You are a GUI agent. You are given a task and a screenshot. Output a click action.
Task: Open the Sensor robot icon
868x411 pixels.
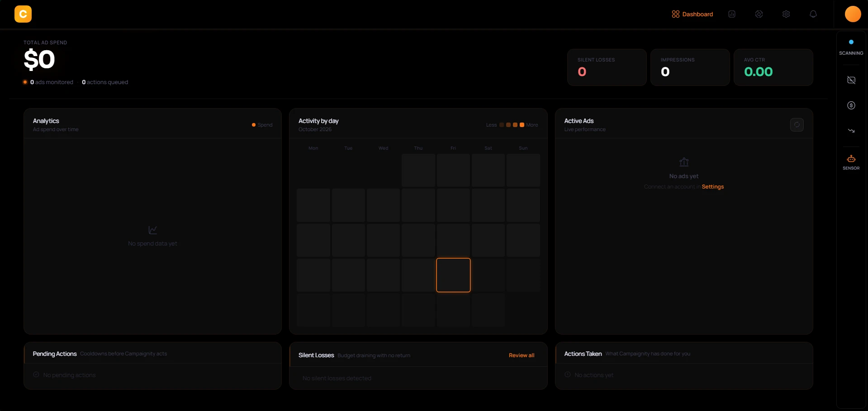pos(851,159)
